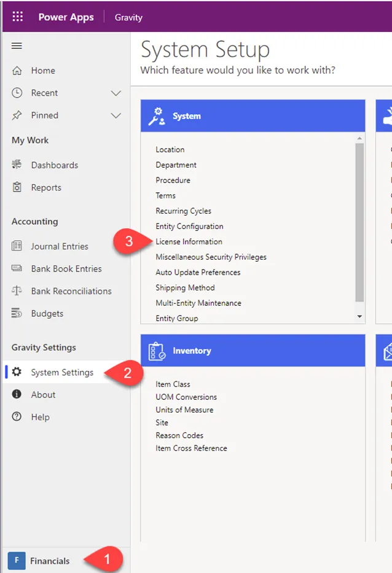Click the System Settings gear icon
This screenshot has width=392, height=573.
pos(17,372)
